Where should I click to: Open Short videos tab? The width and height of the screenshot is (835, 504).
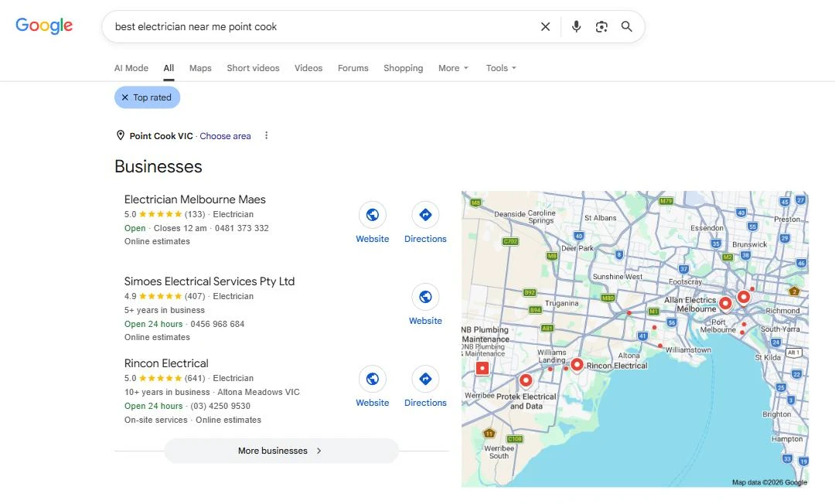(x=253, y=68)
